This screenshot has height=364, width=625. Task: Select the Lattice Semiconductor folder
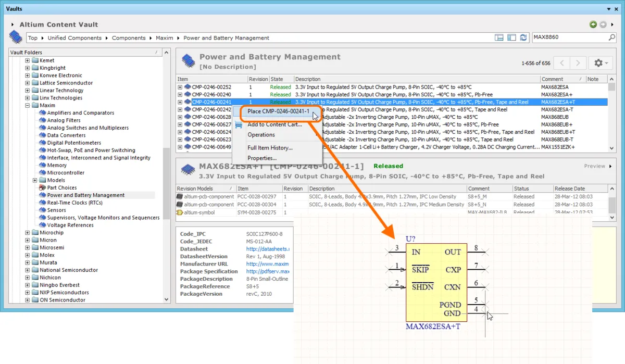[66, 83]
